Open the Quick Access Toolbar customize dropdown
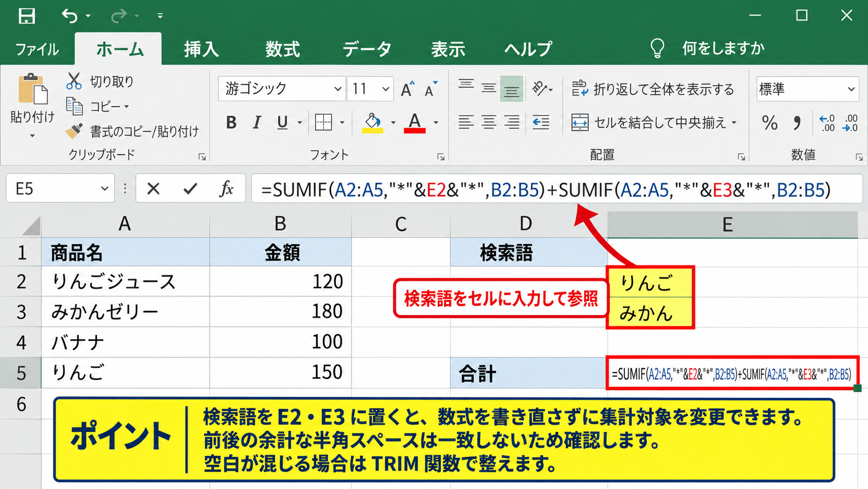Screen dimensions: 868x489 pos(160,16)
